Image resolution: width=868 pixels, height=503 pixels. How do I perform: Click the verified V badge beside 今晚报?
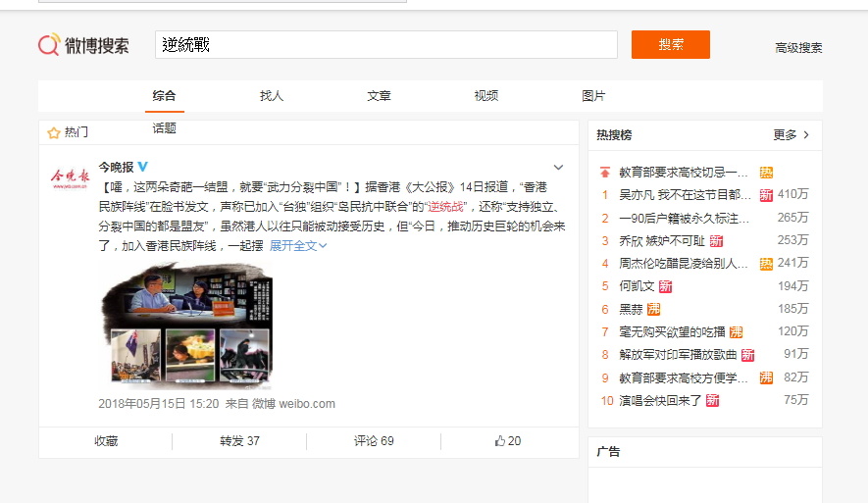(x=143, y=167)
